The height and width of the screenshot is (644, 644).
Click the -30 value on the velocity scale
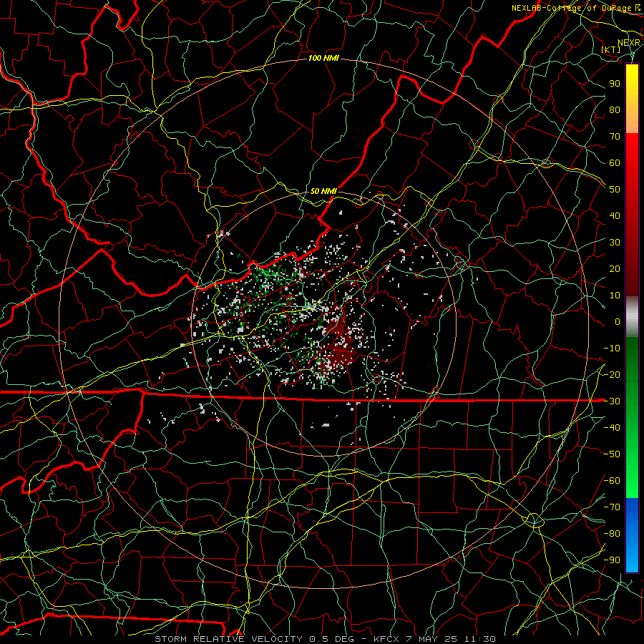pyautogui.click(x=612, y=401)
